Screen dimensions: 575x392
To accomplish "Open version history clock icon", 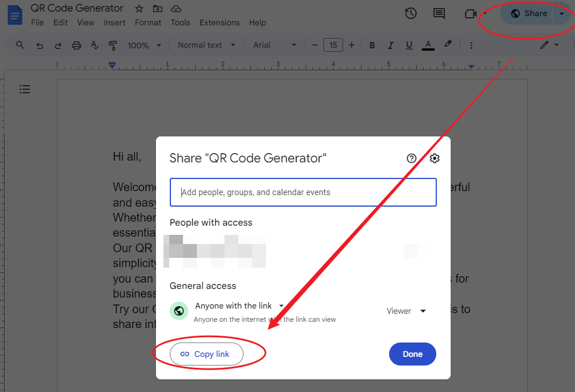I will click(x=411, y=14).
